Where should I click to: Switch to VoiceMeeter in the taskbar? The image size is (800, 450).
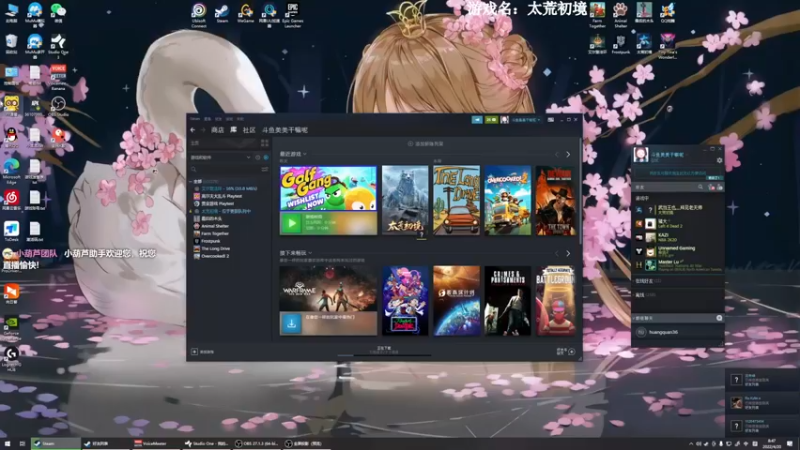(154, 443)
